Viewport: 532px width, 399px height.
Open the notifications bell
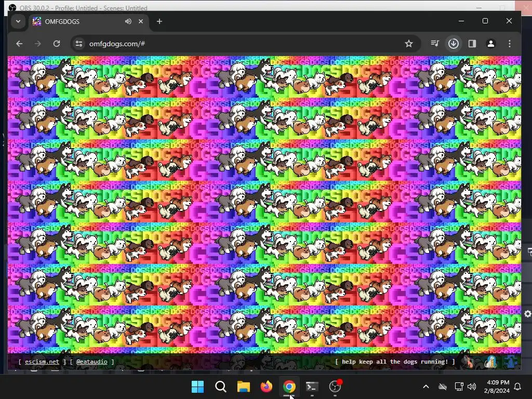coord(518,387)
